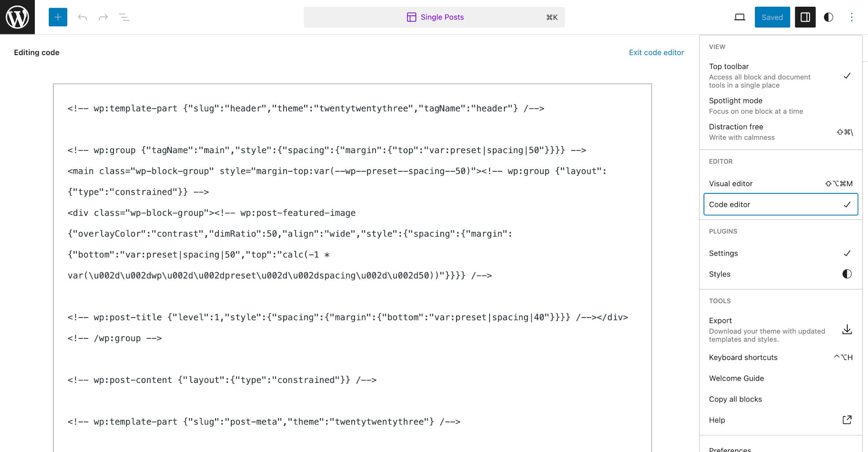868x452 pixels.
Task: Click the WordPress logo
Action: [x=17, y=17]
